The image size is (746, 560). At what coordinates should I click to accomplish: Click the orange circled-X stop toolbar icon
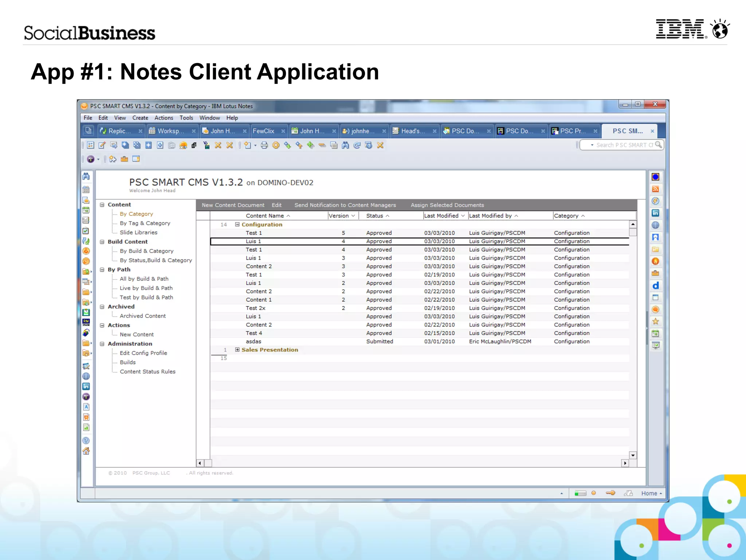(276, 145)
